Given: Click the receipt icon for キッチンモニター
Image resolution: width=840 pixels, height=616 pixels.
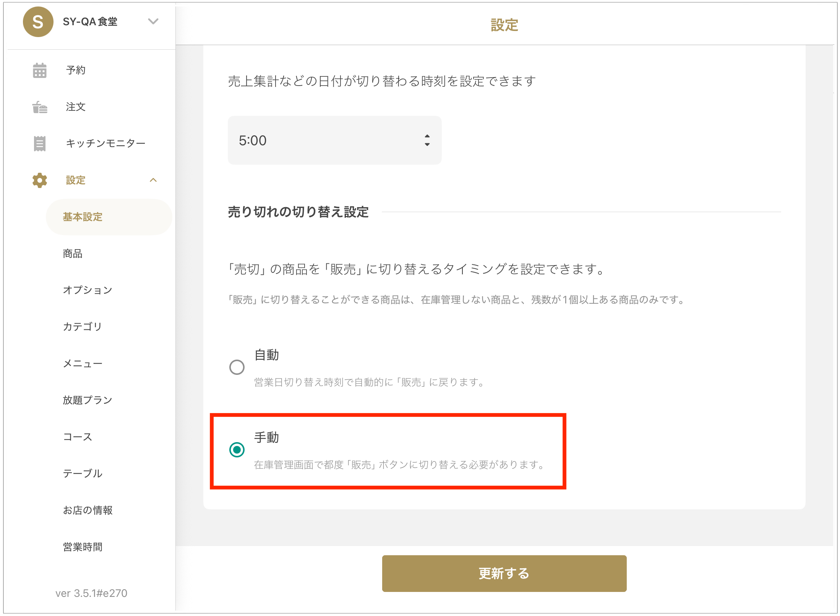Looking at the screenshot, I should pyautogui.click(x=40, y=144).
